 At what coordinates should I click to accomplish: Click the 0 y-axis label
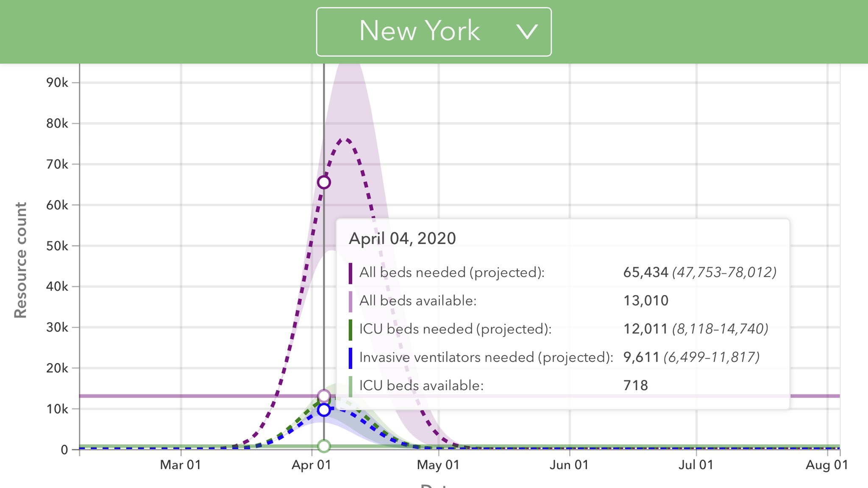tap(64, 449)
